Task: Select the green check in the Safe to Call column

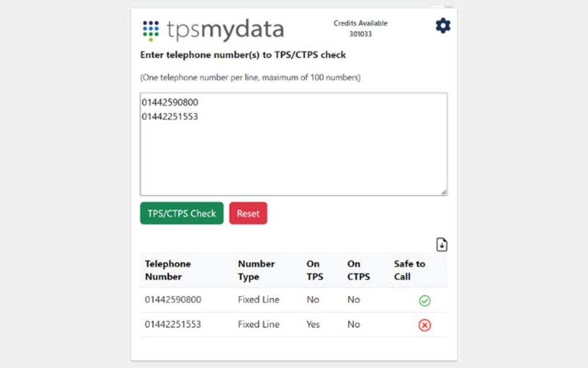Action: (x=424, y=300)
